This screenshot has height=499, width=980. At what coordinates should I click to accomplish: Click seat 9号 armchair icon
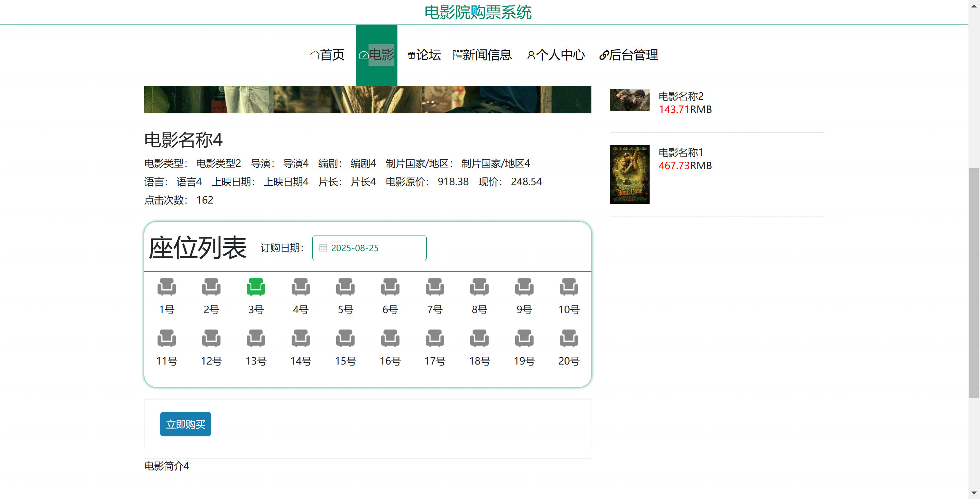pos(524,287)
